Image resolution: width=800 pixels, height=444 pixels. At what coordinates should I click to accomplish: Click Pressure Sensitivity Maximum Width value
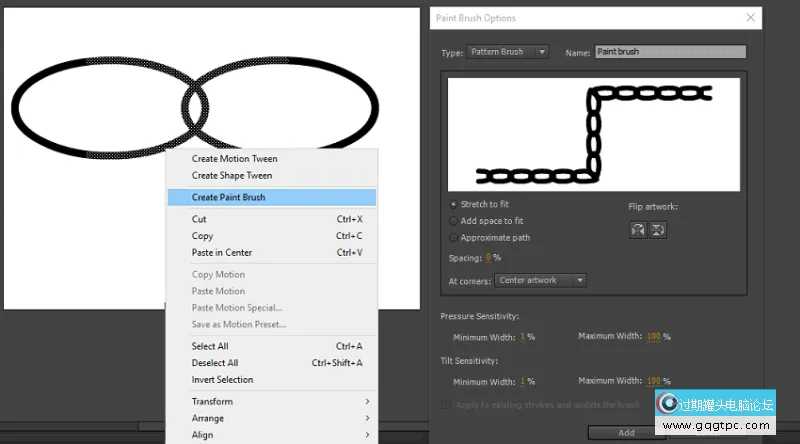tap(653, 337)
